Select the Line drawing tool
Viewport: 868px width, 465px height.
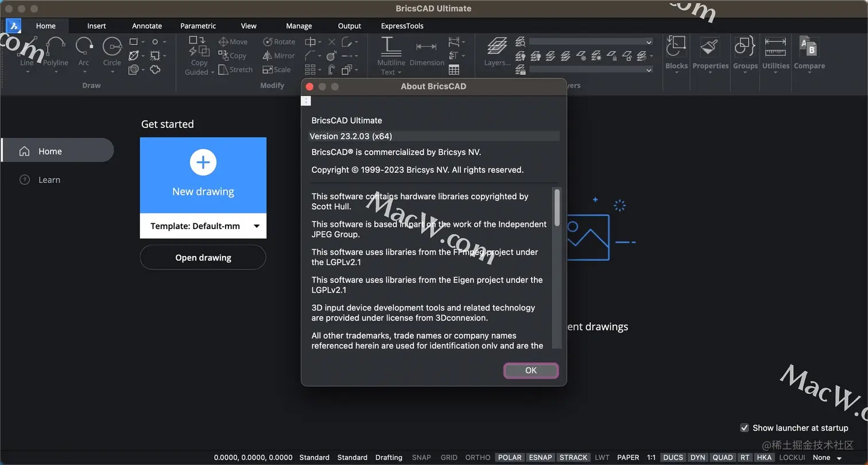pos(26,52)
